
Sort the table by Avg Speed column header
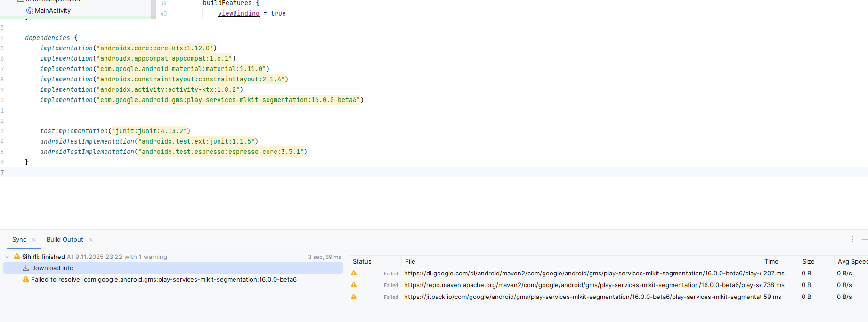852,261
